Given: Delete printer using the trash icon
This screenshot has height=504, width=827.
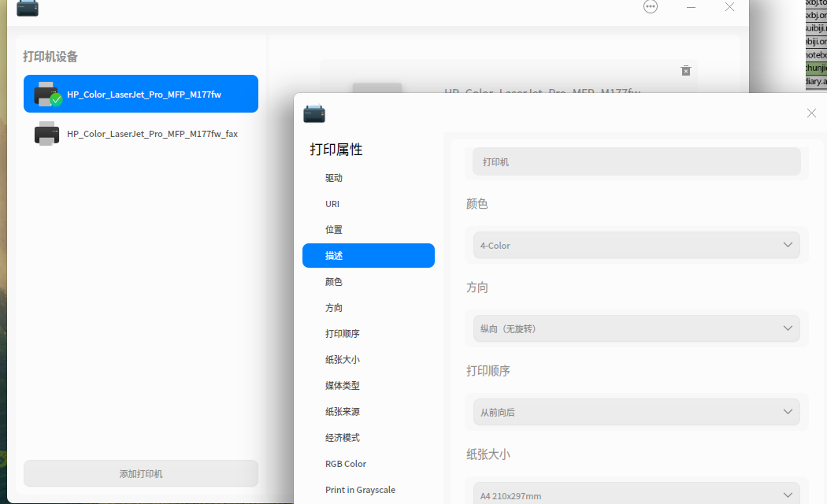Looking at the screenshot, I should (686, 71).
